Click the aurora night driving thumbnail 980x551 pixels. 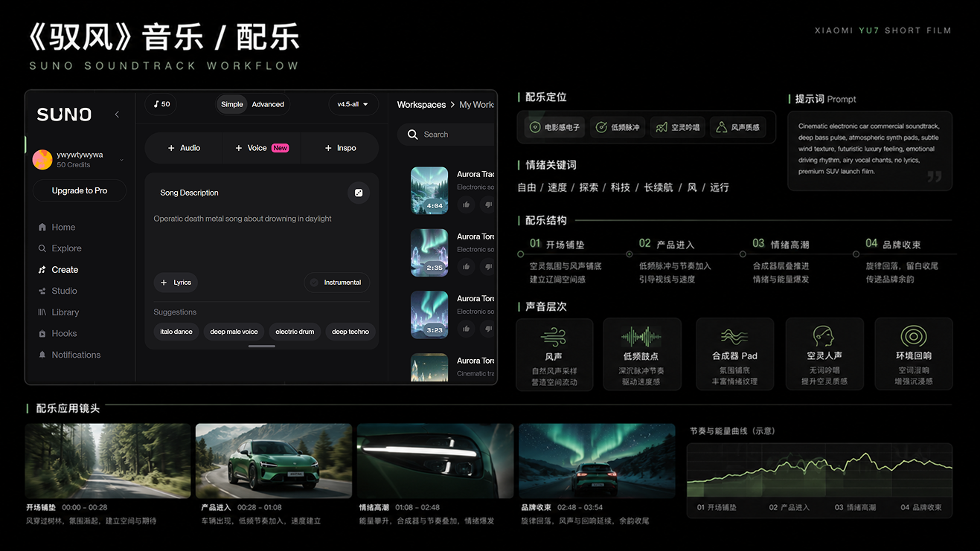pos(597,461)
